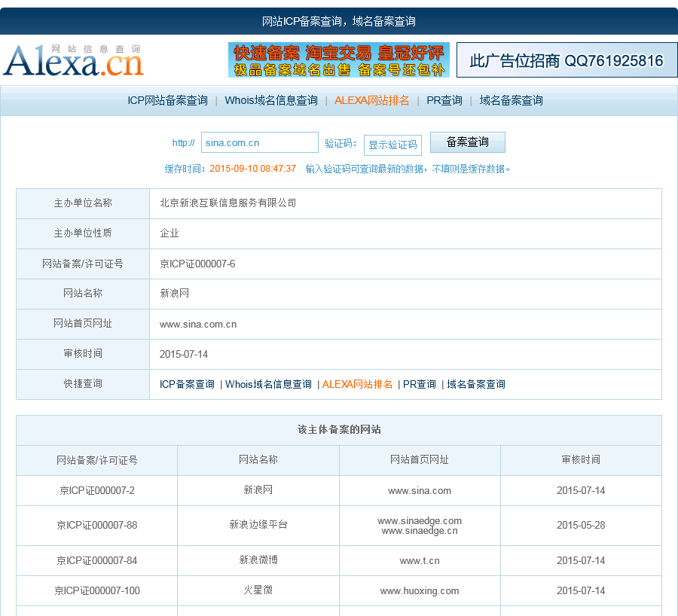Focus the domain input with sina.com.cn
Screen dimensions: 678x616
[260, 142]
